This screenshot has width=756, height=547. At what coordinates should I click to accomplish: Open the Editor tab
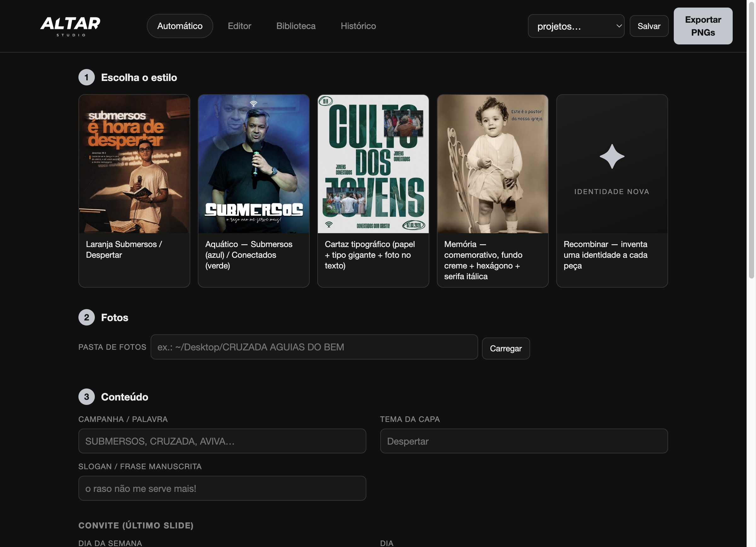(x=239, y=26)
